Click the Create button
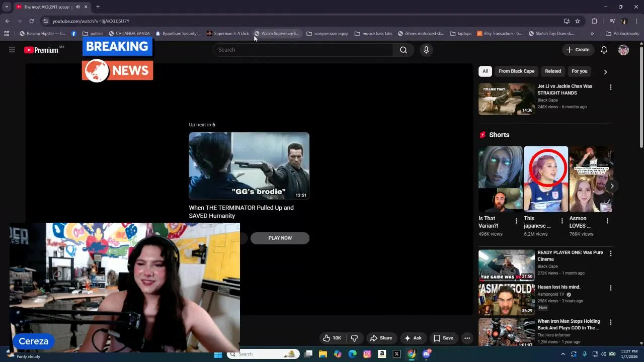 pos(578,50)
